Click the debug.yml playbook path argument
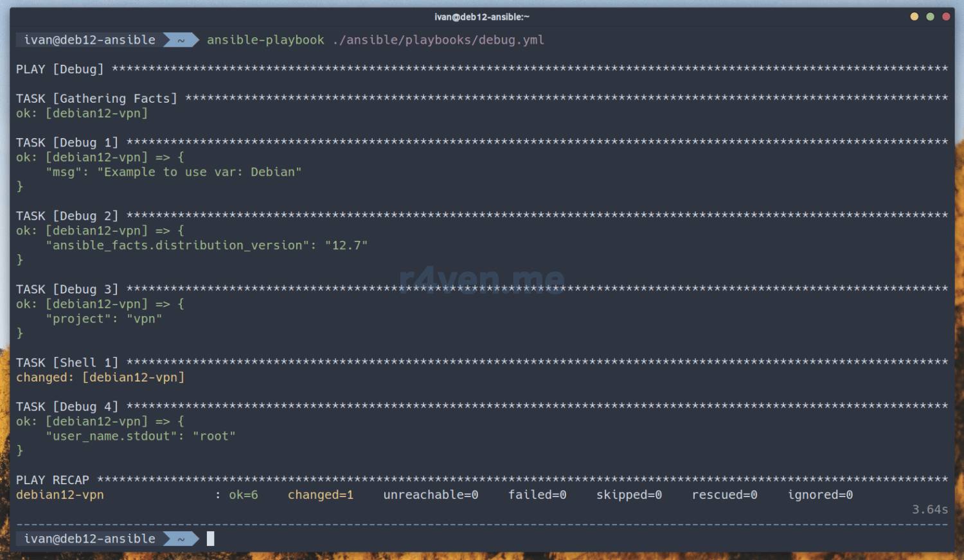 438,40
